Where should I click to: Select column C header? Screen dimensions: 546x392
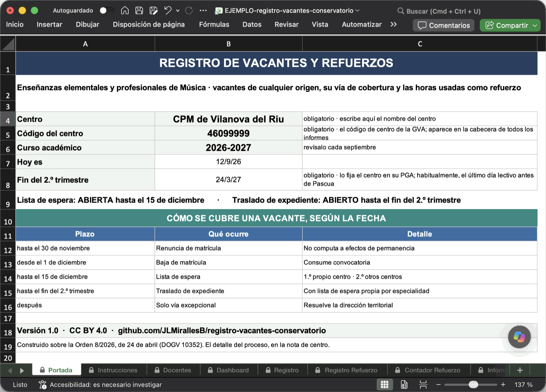coord(420,44)
